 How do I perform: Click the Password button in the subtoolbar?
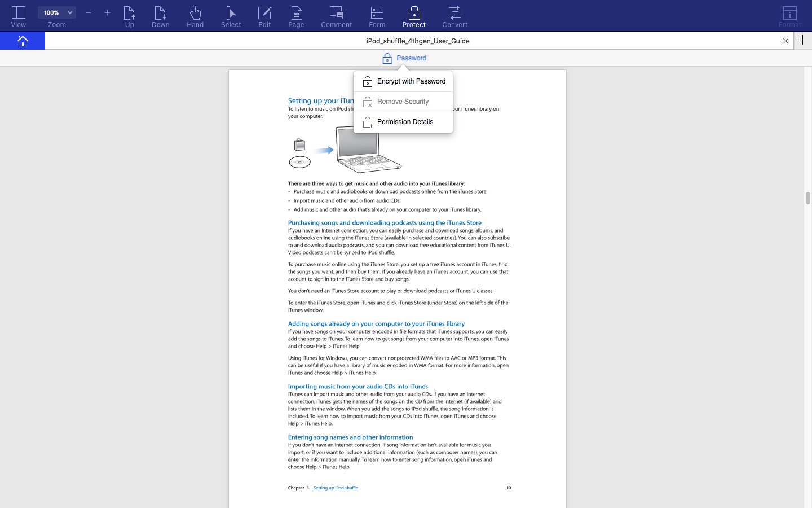point(404,58)
